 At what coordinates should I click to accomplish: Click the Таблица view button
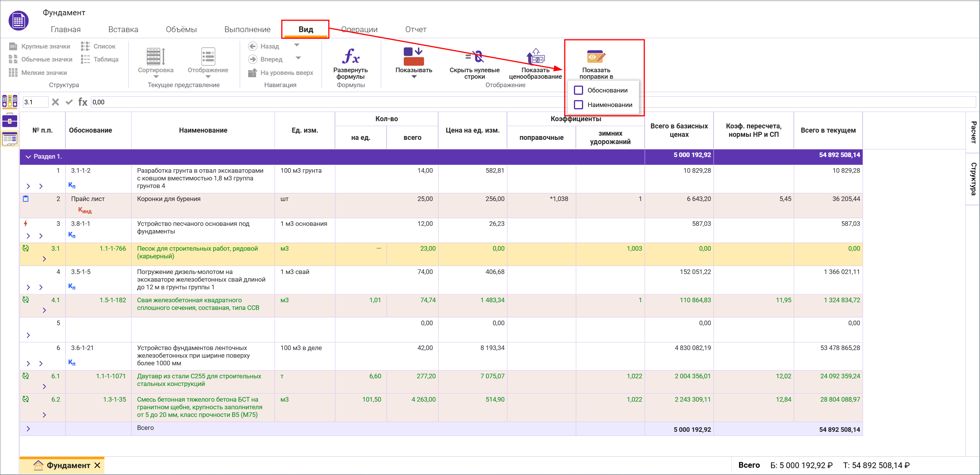(100, 59)
